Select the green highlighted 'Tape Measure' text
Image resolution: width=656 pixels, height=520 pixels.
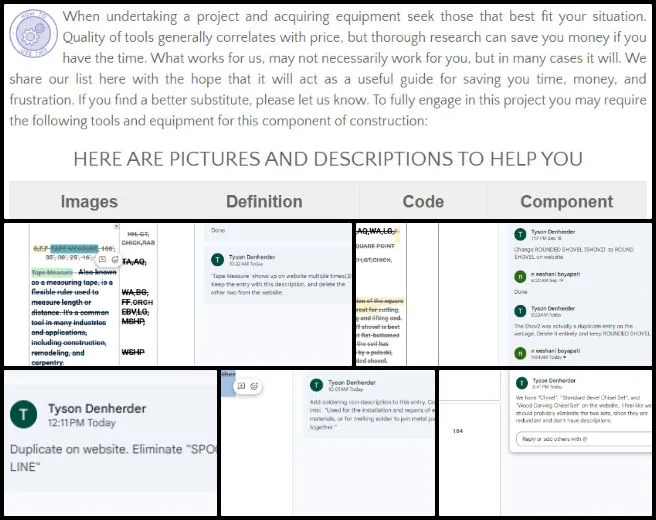52,272
